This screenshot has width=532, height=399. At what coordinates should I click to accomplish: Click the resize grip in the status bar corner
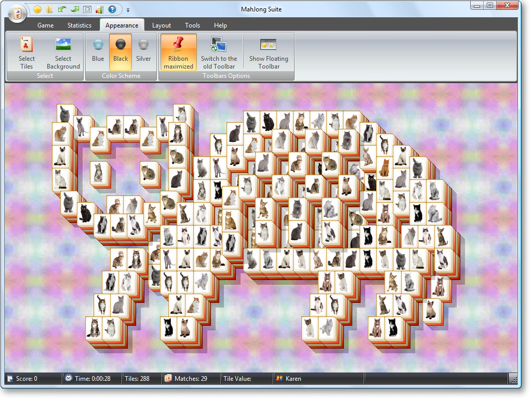click(x=514, y=379)
